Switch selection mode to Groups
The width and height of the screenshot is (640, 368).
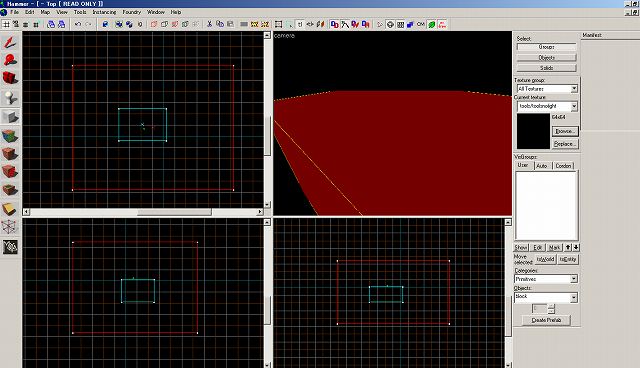point(547,47)
